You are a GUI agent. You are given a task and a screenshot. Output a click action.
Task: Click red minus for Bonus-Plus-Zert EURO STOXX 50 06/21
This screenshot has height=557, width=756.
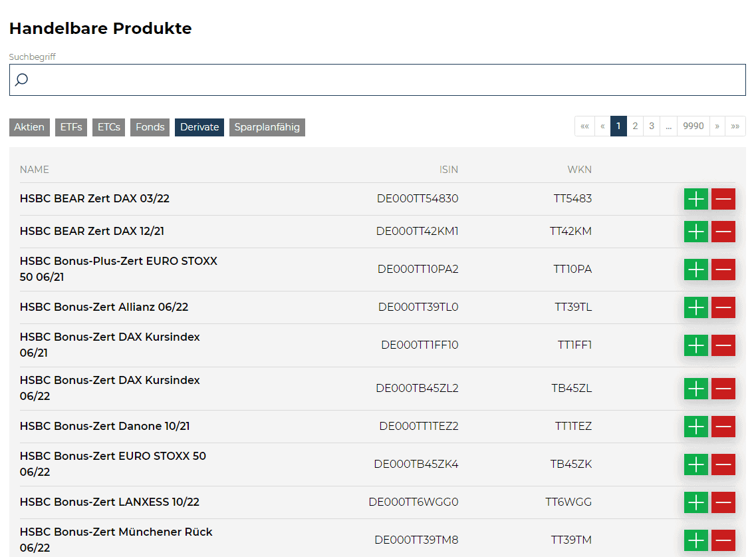coord(723,270)
